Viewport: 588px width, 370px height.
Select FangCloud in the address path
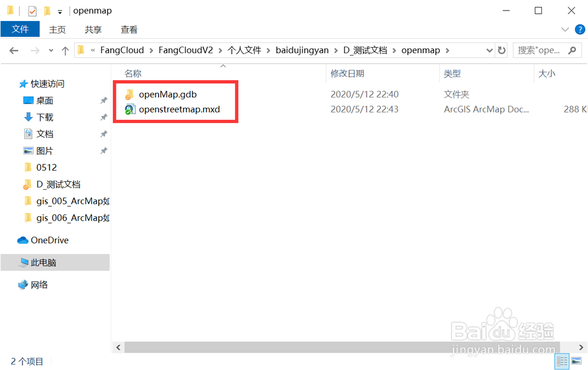click(x=122, y=50)
